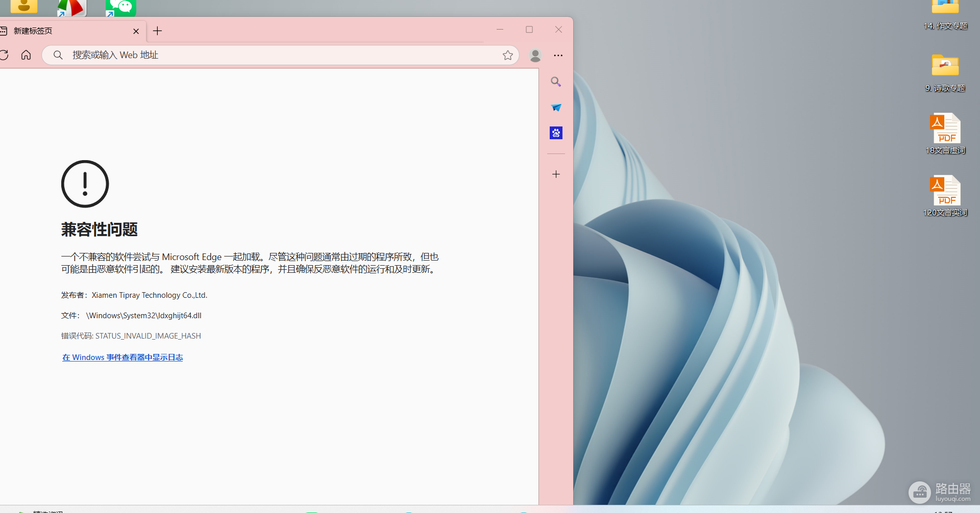
Task: Select desktop folder 14. 作文专题
Action: 945,15
